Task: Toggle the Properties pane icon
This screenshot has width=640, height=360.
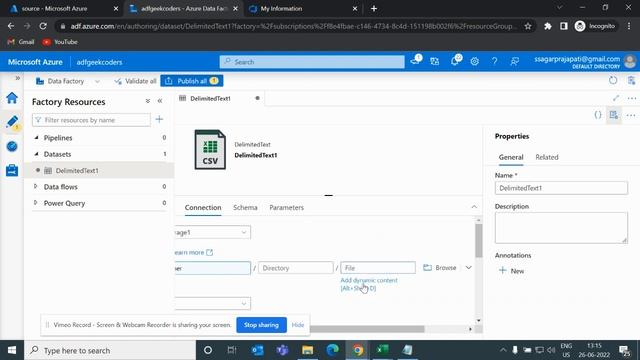Action: [613, 115]
